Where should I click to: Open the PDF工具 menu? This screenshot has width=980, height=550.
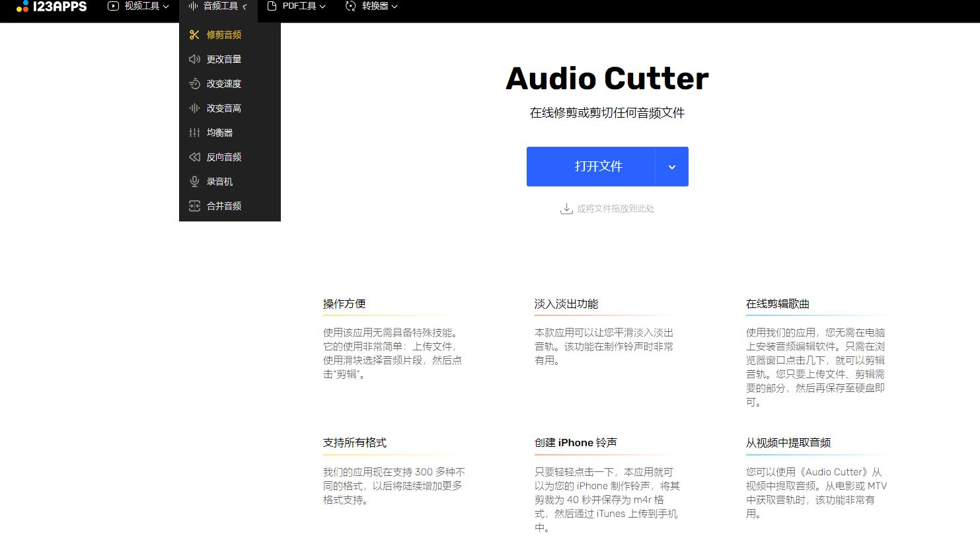(296, 6)
